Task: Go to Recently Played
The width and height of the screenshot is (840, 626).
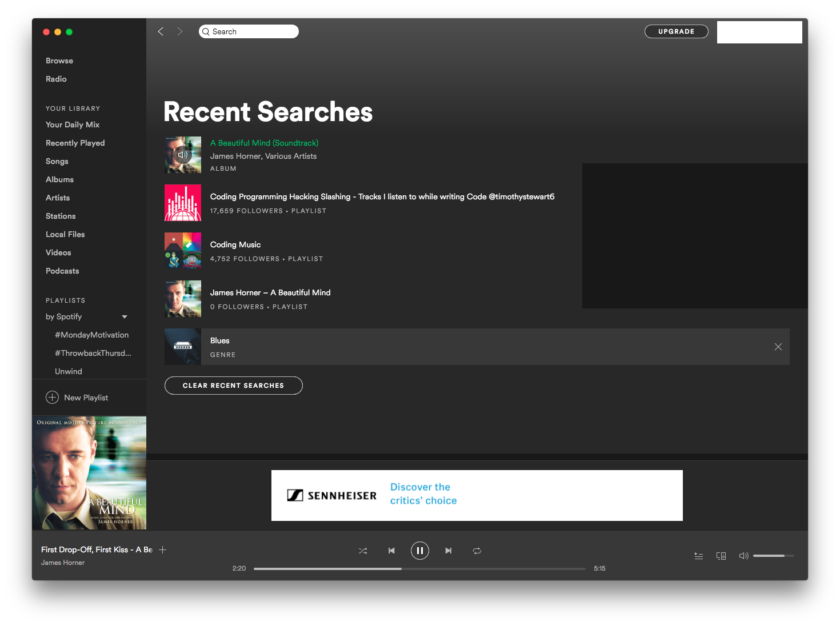Action: pyautogui.click(x=75, y=143)
